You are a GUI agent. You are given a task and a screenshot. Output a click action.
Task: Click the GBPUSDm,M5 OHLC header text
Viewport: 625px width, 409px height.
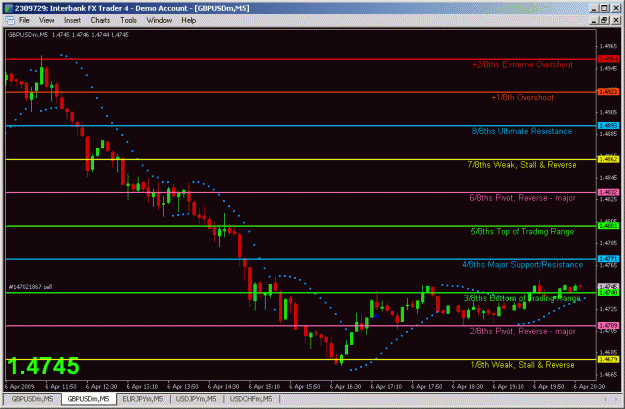tap(68, 35)
